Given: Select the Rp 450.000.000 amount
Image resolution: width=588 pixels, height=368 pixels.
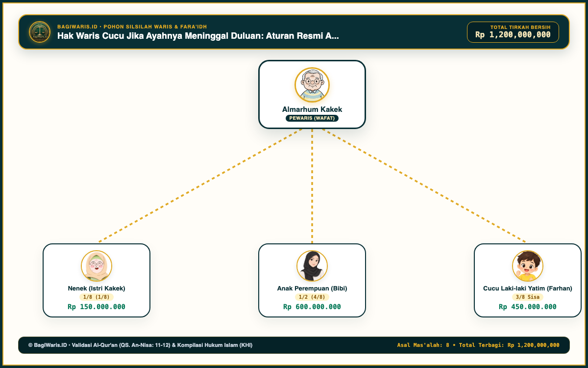Looking at the screenshot, I should [x=528, y=307].
